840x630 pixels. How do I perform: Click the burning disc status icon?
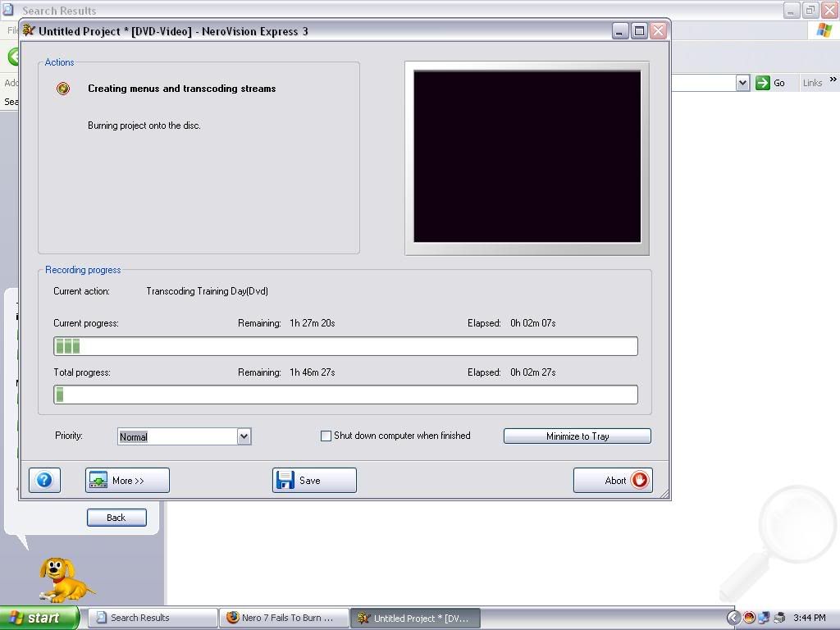point(63,89)
